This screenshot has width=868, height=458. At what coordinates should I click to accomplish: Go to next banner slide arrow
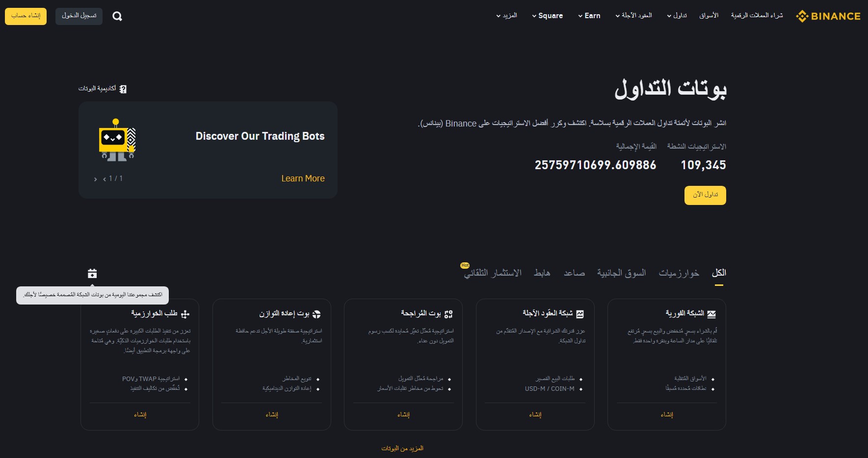click(x=95, y=179)
